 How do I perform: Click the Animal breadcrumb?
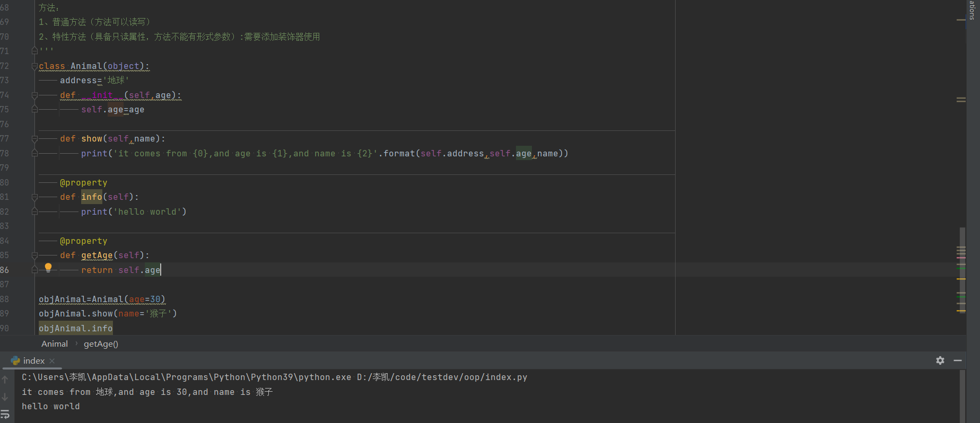click(55, 344)
